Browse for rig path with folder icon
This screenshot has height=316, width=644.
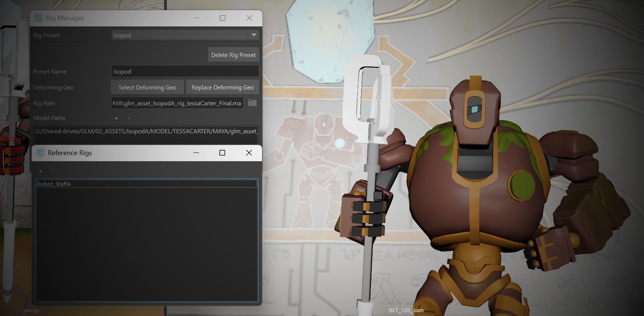pos(252,103)
